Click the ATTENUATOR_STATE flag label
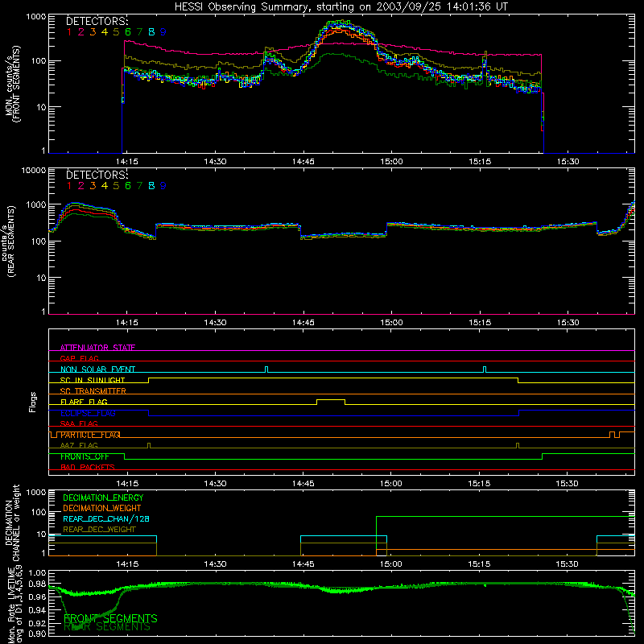This screenshot has width=644, height=644. pos(97,348)
